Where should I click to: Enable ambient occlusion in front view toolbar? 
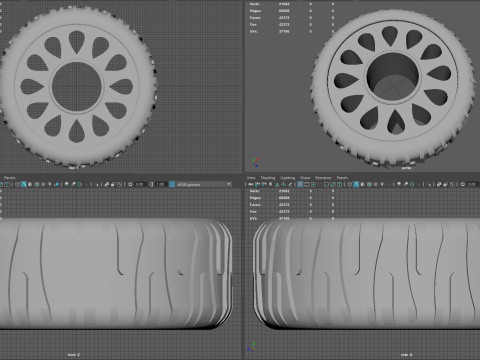click(66, 184)
